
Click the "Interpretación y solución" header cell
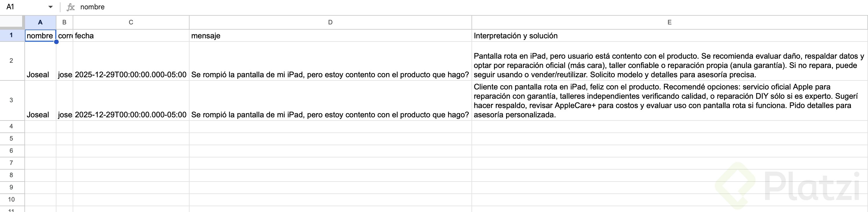[x=669, y=36]
